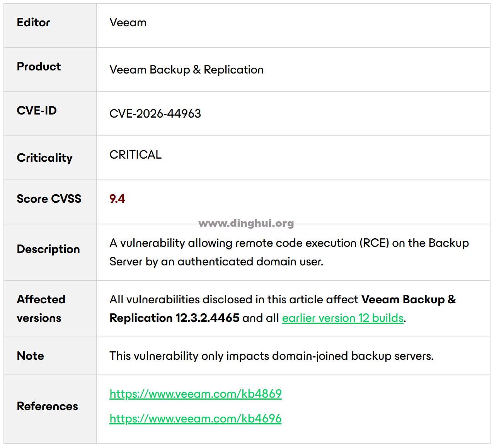Click Veeam Backup & Replication product value

(187, 70)
